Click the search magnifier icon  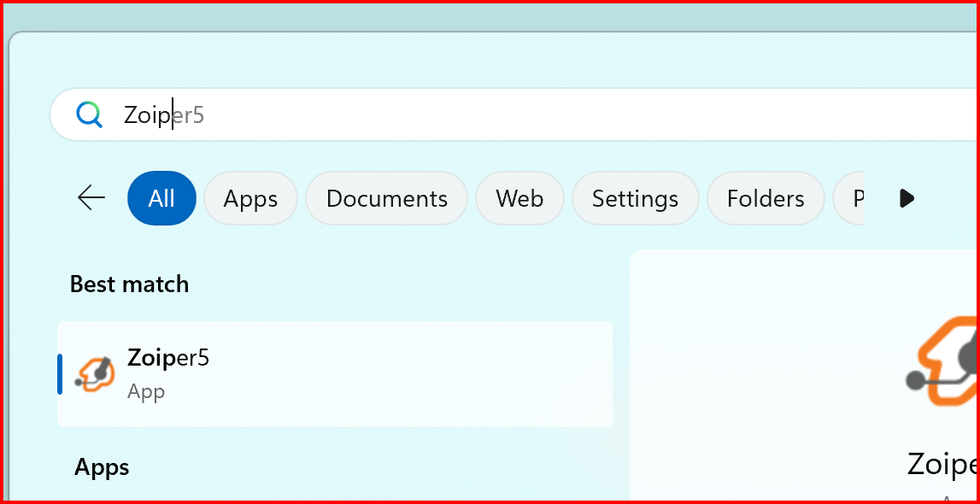pos(90,115)
